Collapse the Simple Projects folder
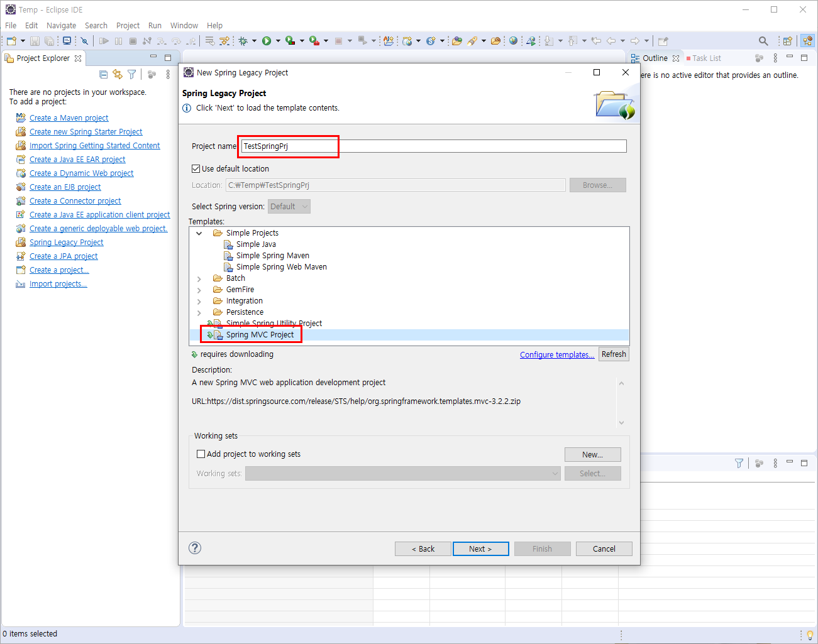The image size is (818, 644). [x=199, y=233]
